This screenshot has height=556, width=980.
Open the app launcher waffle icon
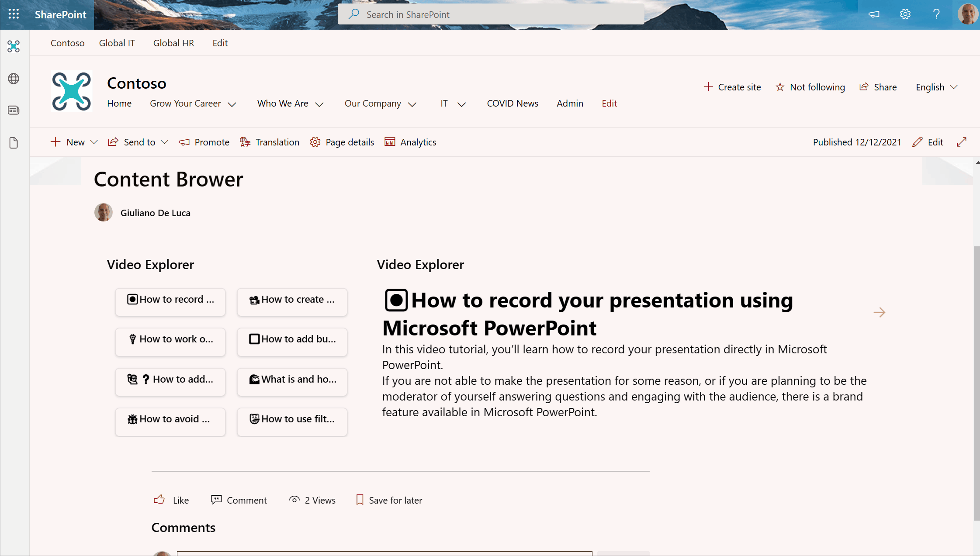tap(14, 14)
